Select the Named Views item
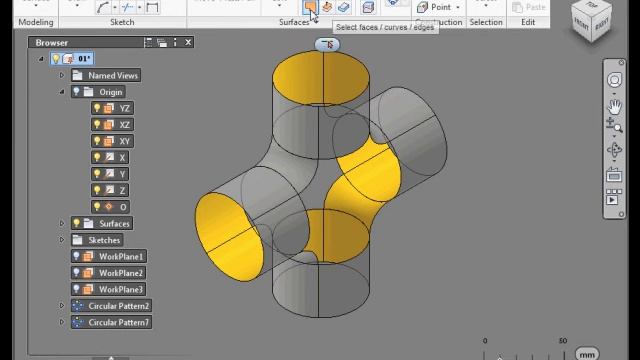640x360 pixels. coord(113,75)
